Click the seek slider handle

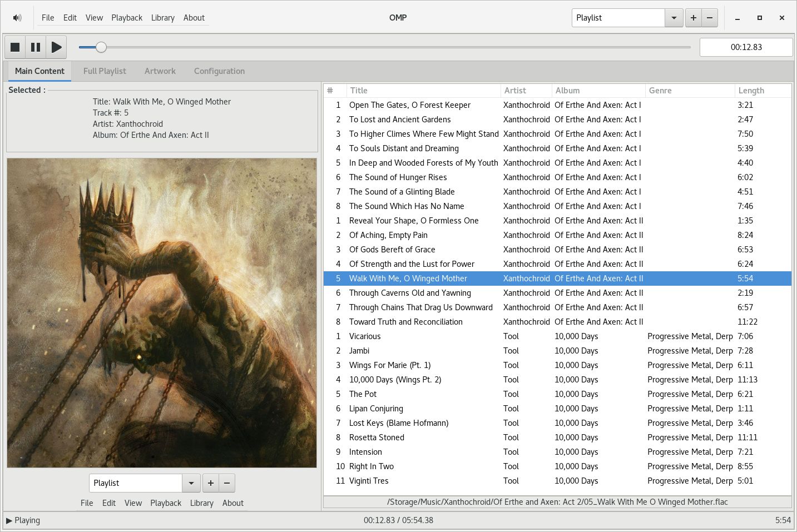tap(101, 47)
